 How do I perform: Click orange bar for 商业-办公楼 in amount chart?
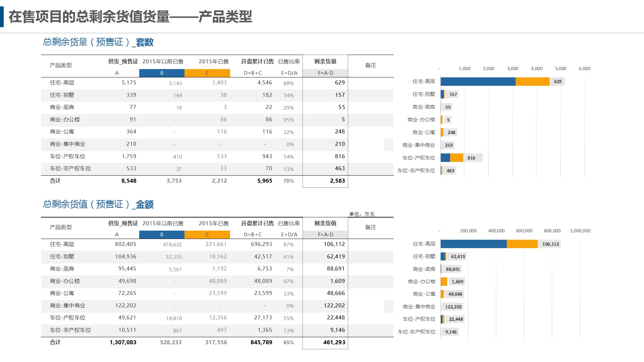click(x=444, y=282)
